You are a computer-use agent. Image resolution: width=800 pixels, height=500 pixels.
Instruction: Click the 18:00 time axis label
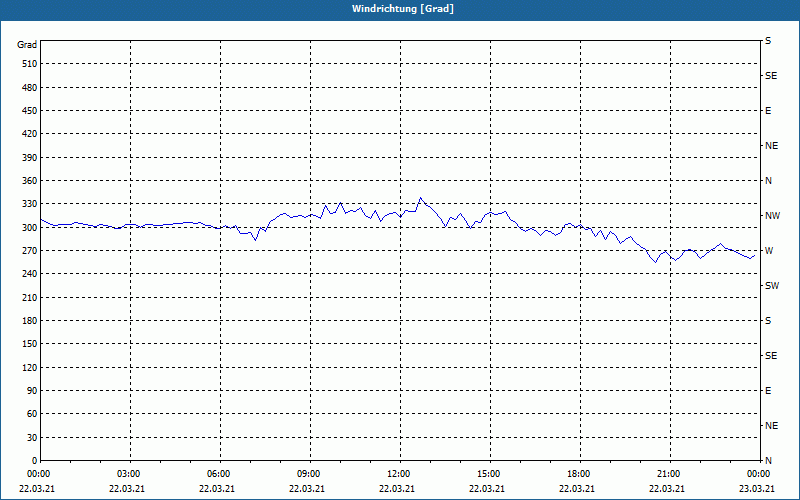pyautogui.click(x=579, y=474)
